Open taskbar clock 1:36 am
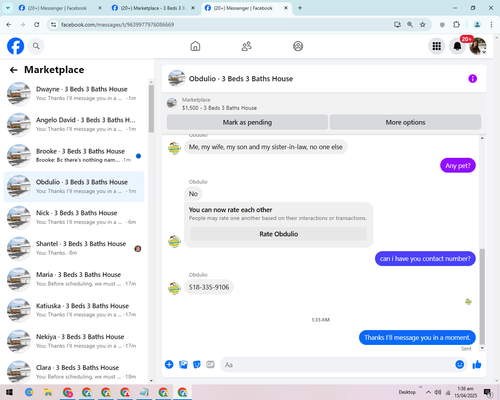The image size is (500, 400). click(466, 392)
